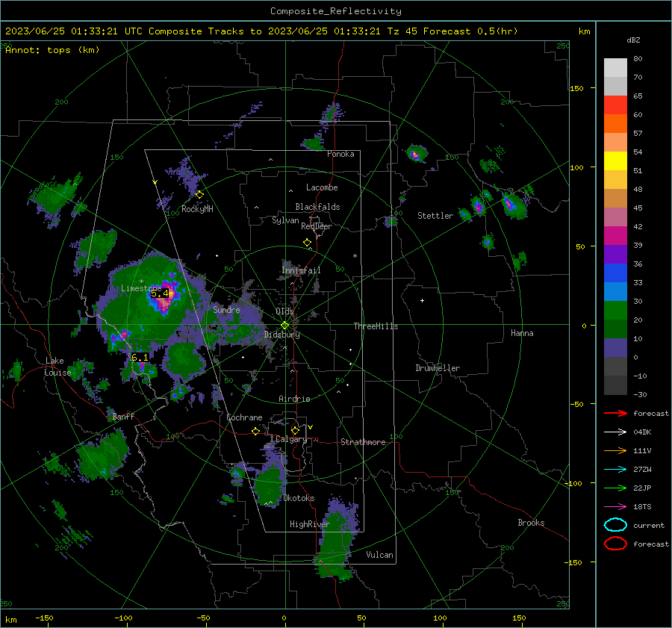Click the Brooks city label

532,523
